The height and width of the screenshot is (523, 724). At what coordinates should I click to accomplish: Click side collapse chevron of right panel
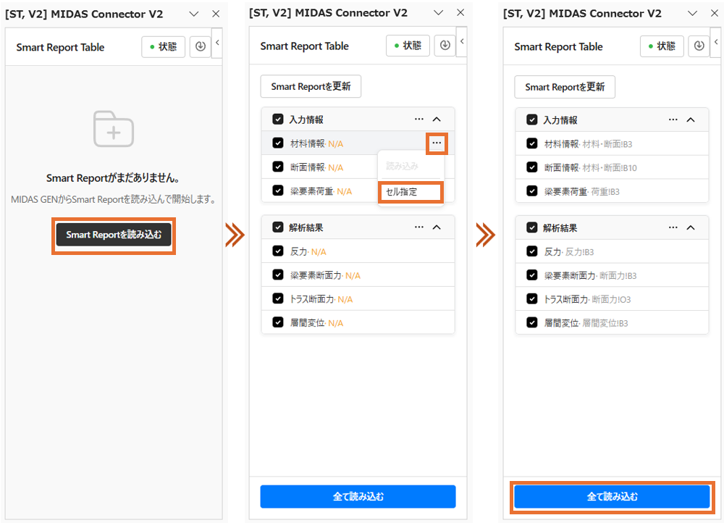pos(716,42)
